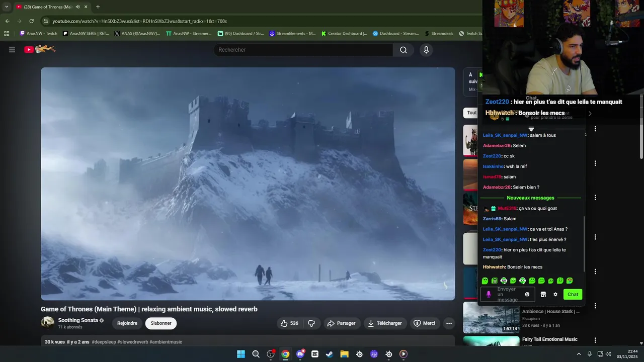This screenshot has width=644, height=362.
Task: Open the Windows Start menu
Action: [x=241, y=354]
